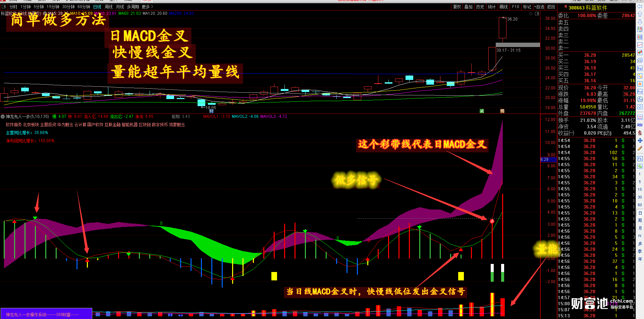Switch to the 周线 tab
Screen dimensions: 644x319
click(109, 7)
